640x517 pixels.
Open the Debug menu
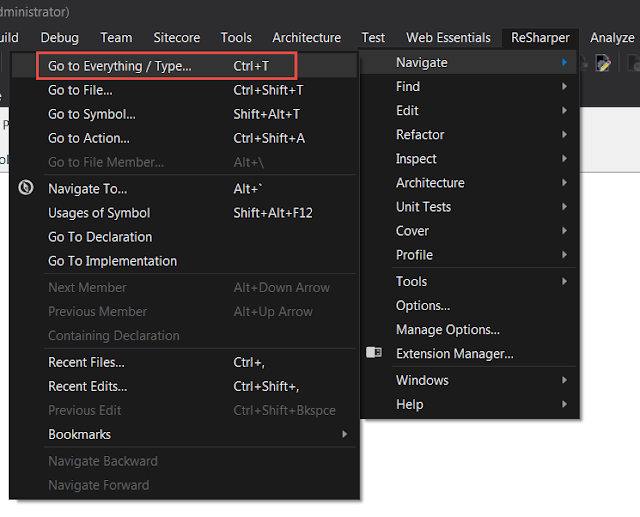point(60,38)
